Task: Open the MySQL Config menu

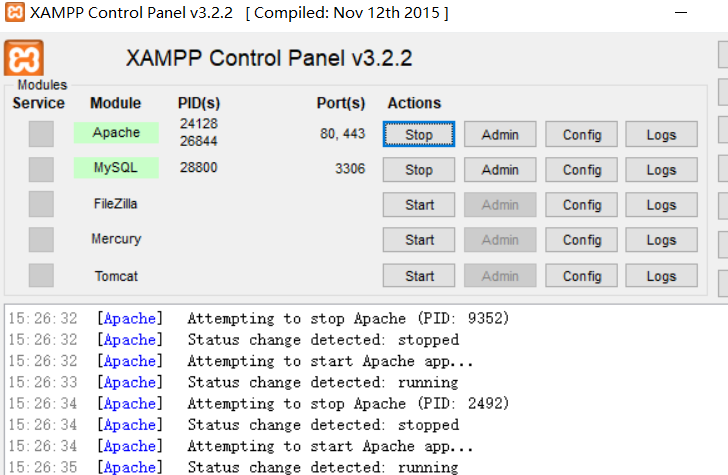Action: point(581,169)
